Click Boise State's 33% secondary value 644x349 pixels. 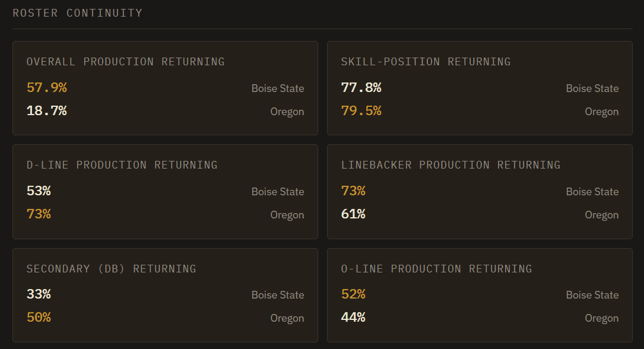point(39,294)
